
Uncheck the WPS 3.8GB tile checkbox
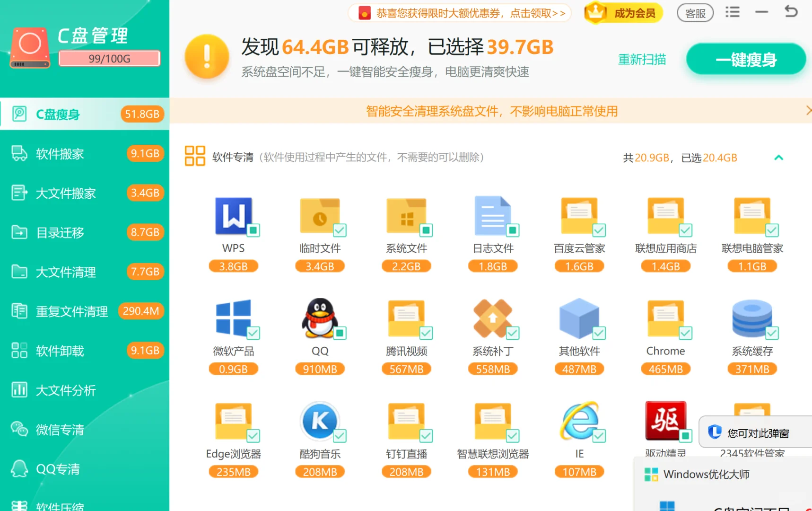(253, 230)
